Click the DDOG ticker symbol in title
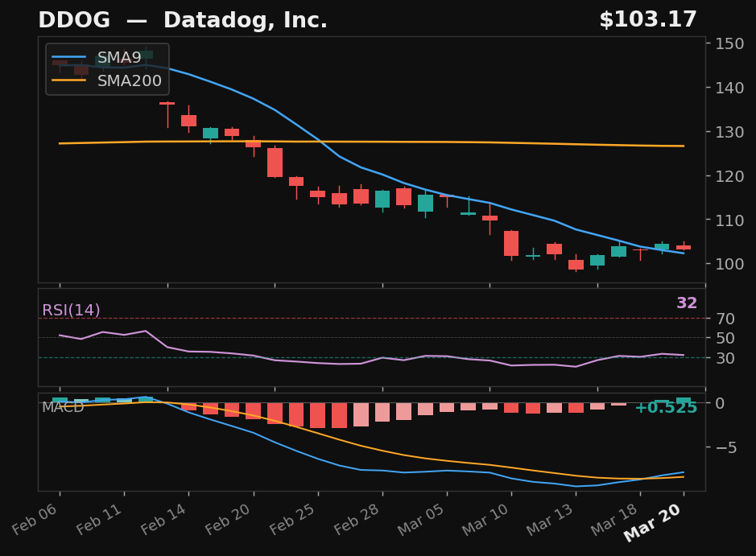Image resolution: width=756 pixels, height=556 pixels. 74,20
